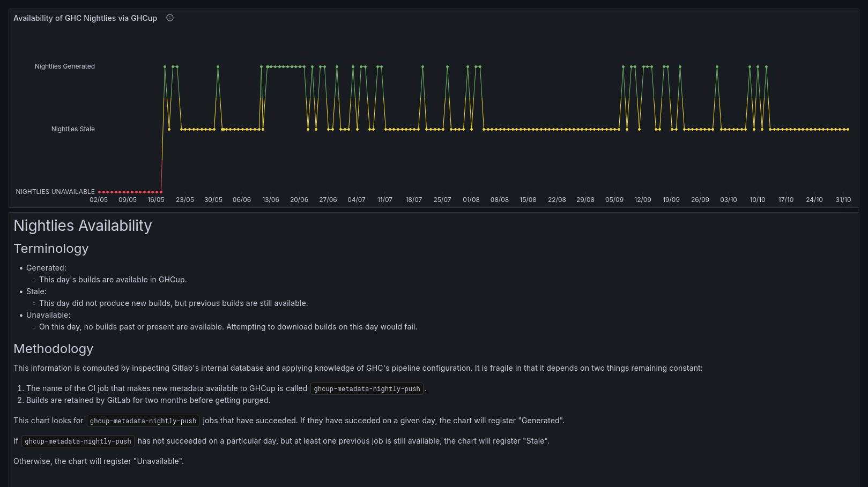Click the Methodology section heading
Screen dimensions: 868x487
click(x=53, y=349)
